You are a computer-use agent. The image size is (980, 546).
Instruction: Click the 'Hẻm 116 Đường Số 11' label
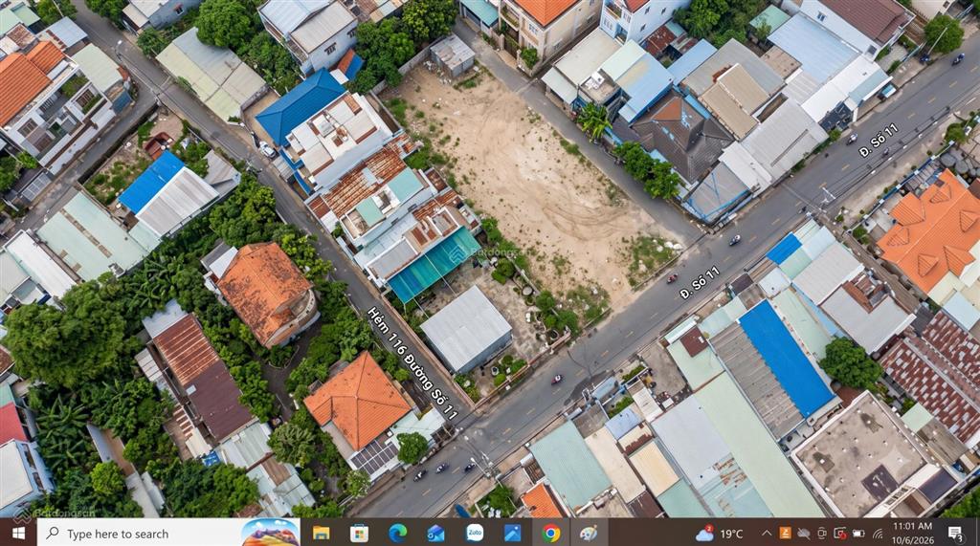(x=412, y=362)
